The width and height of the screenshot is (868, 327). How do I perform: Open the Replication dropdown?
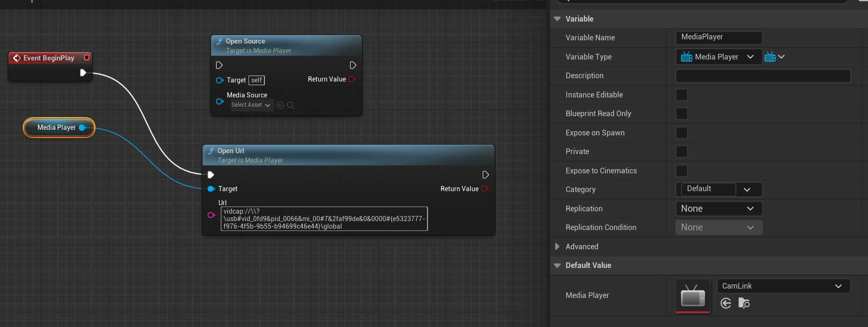pos(718,208)
